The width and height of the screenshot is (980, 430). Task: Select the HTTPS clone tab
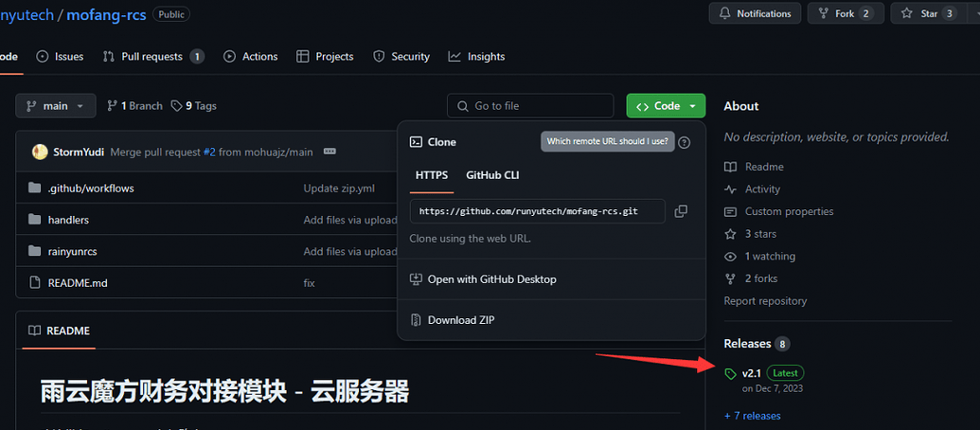432,175
